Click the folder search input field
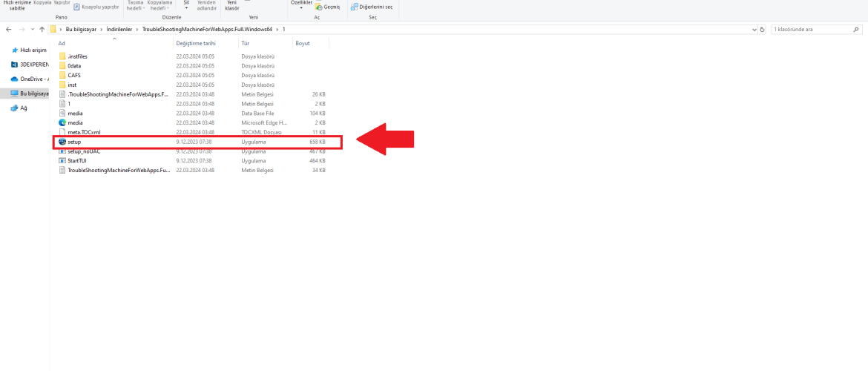The width and height of the screenshot is (868, 371). 812,30
